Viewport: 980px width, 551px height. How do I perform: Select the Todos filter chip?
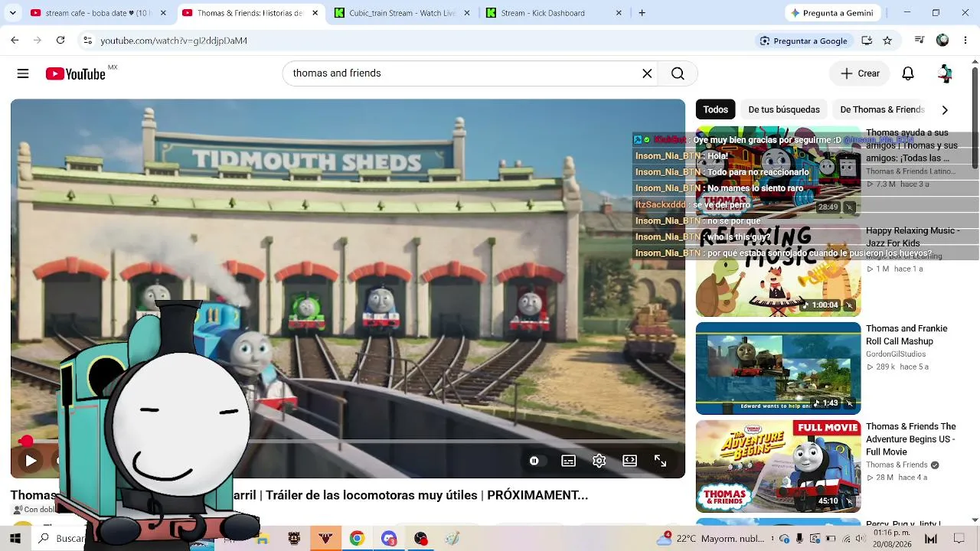[716, 109]
